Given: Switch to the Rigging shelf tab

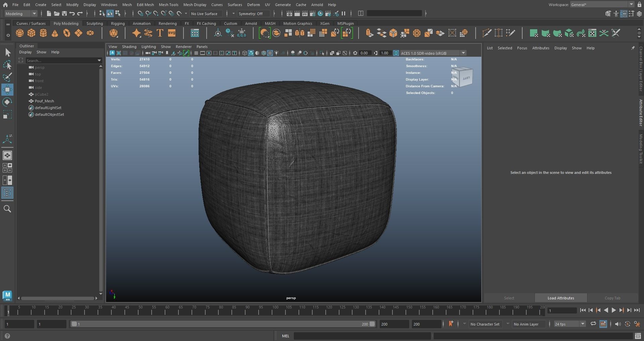Looking at the screenshot, I should (118, 23).
